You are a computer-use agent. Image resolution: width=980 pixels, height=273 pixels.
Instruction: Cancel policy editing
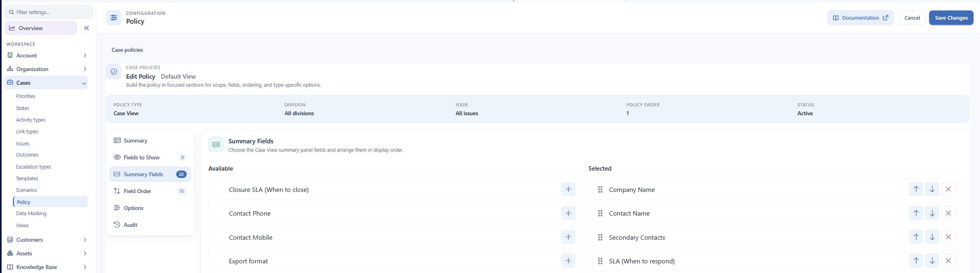click(x=912, y=18)
